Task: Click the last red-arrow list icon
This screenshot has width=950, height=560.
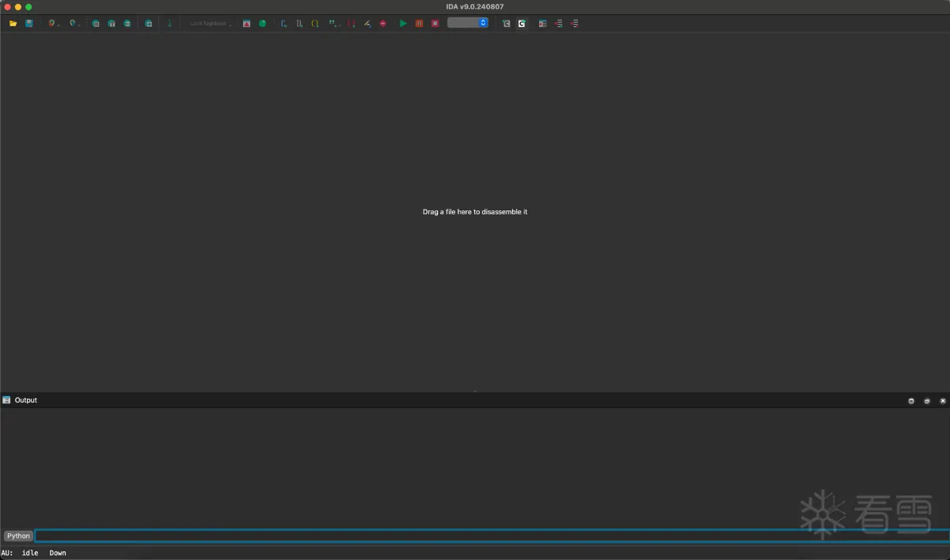Action: pyautogui.click(x=575, y=24)
